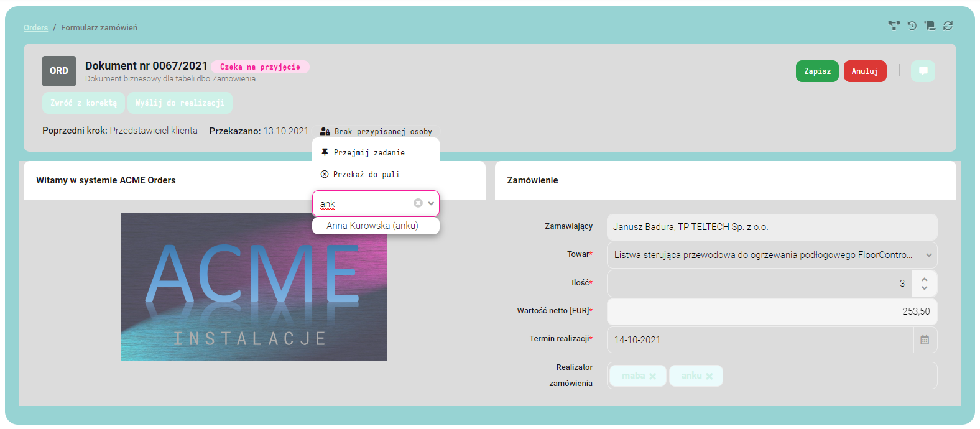Viewport: 980px width, 429px height.
Task: Click the scroll log icon
Action: coord(930,25)
